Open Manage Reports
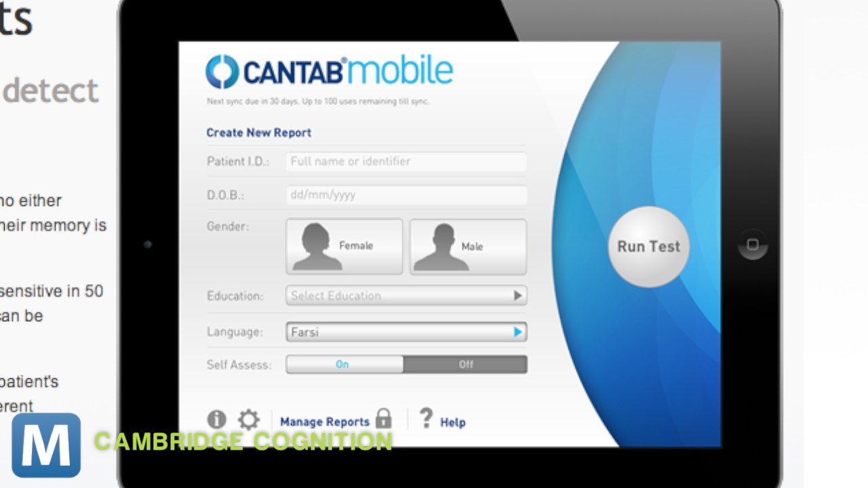The height and width of the screenshot is (488, 868). pos(325,422)
